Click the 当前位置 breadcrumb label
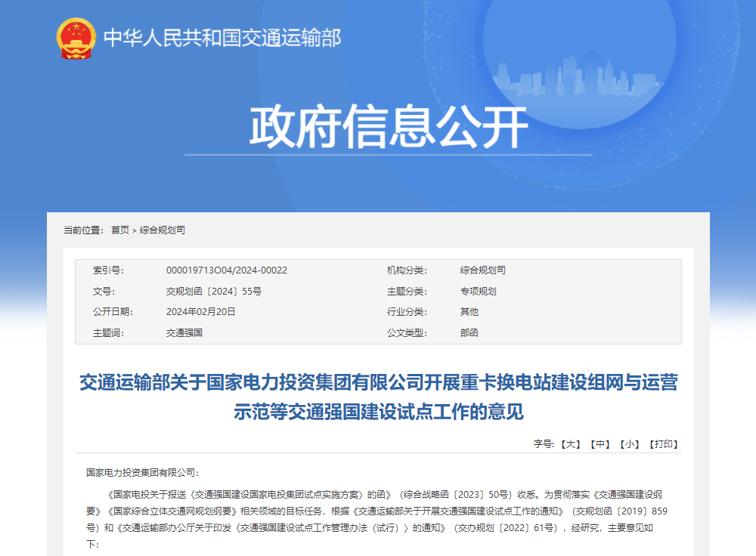 tap(84, 230)
